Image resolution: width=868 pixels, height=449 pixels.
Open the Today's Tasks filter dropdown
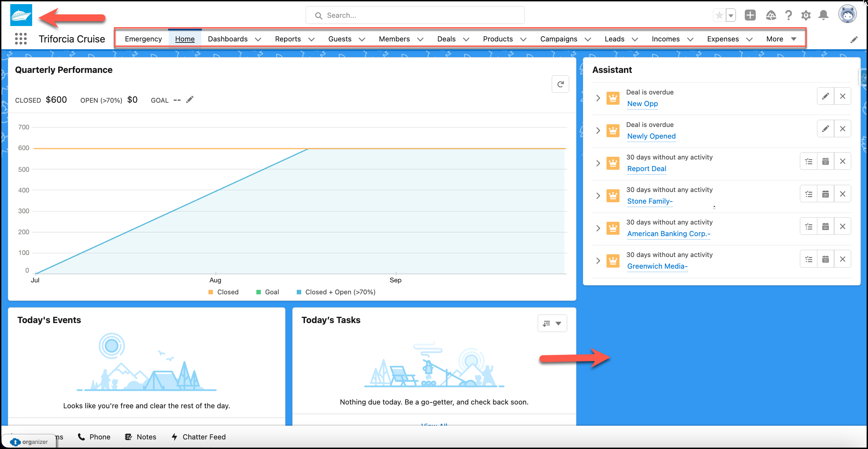pyautogui.click(x=552, y=323)
